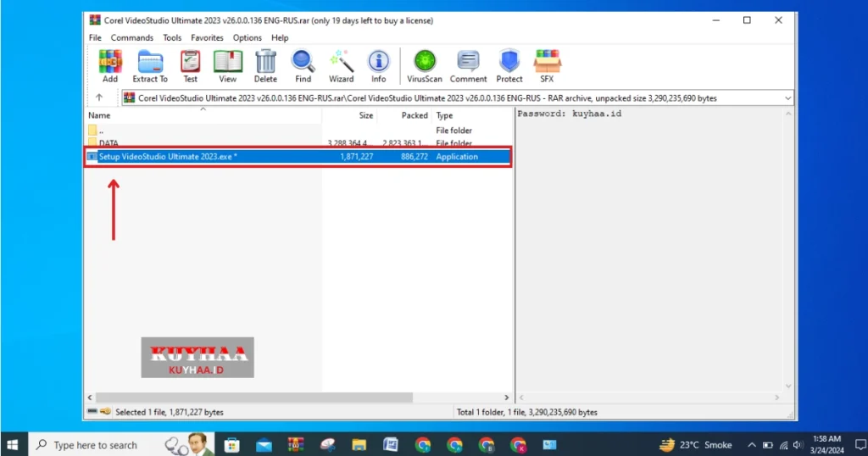Click the key icon in status bar
This screenshot has width=868, height=456.
(105, 412)
